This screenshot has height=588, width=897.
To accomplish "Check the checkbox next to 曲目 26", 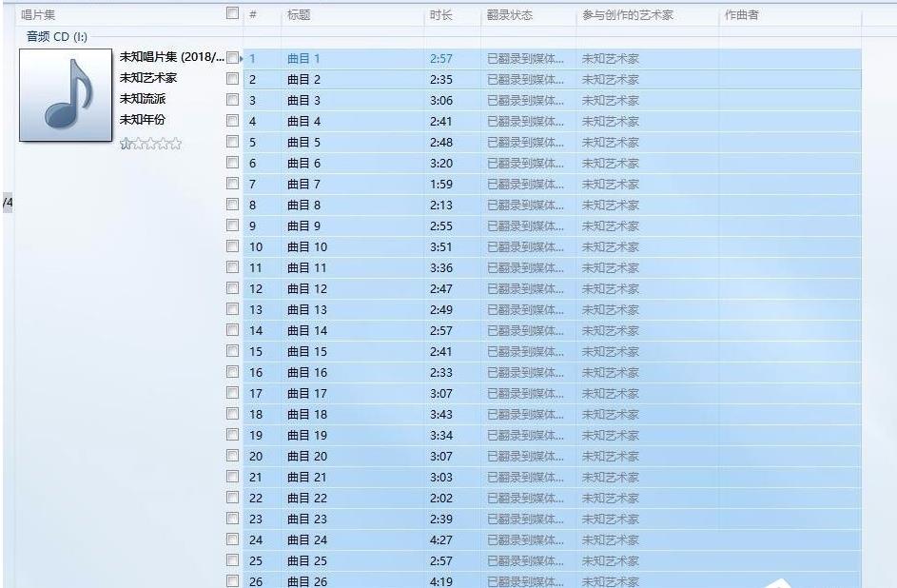I will [232, 581].
